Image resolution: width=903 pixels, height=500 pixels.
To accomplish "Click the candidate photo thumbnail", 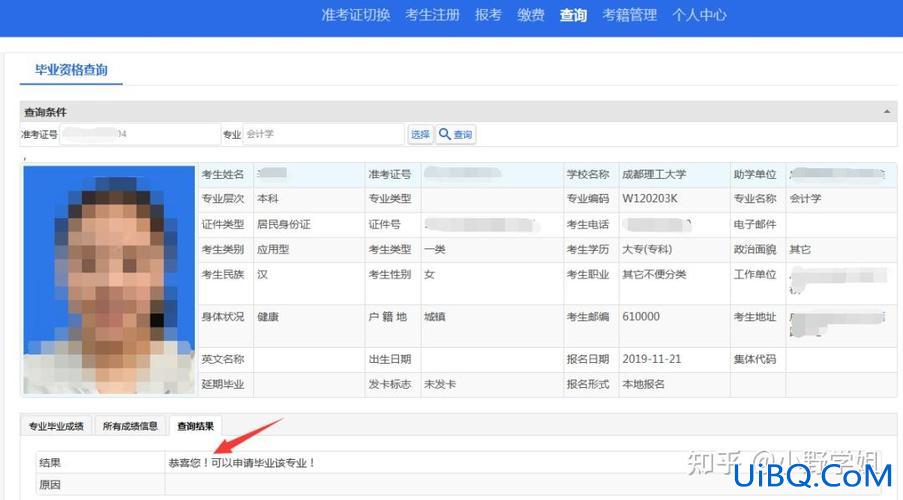I will point(109,280).
